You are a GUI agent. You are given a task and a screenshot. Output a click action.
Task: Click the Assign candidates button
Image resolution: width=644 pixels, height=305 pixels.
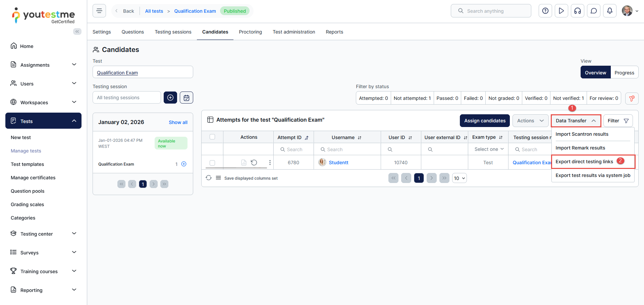(485, 121)
